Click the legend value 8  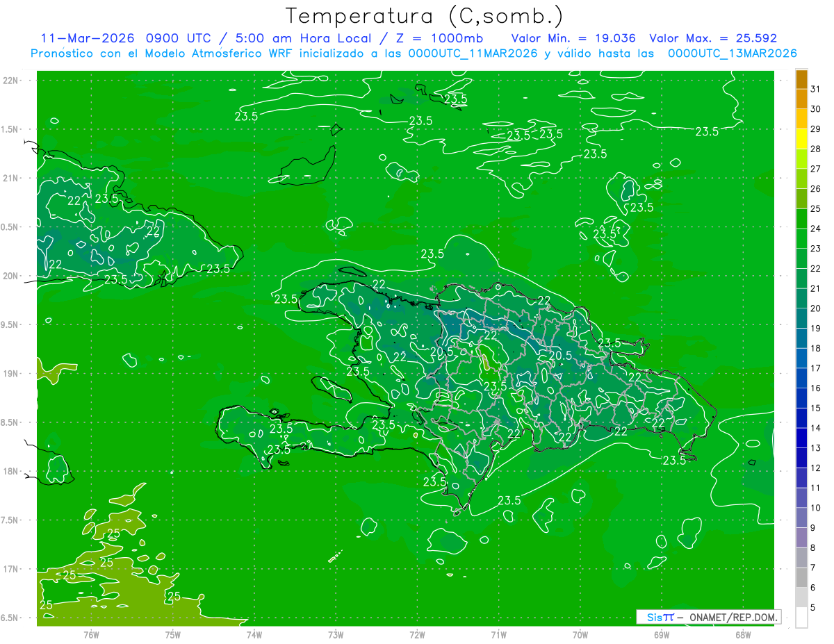tap(813, 547)
